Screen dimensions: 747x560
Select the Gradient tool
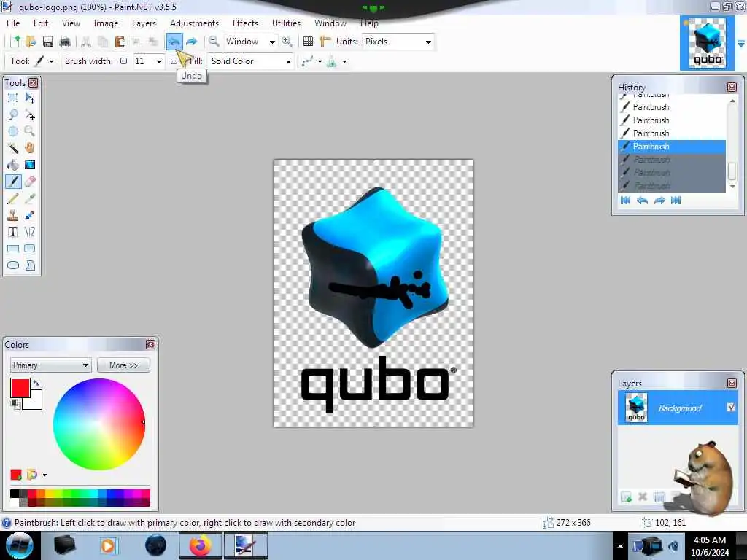tap(29, 165)
